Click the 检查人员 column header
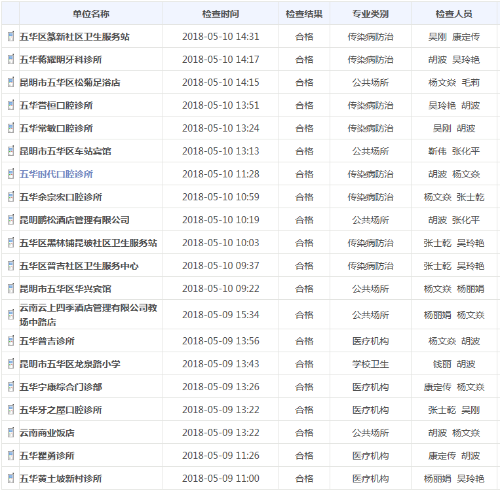500x491 pixels. click(x=454, y=14)
